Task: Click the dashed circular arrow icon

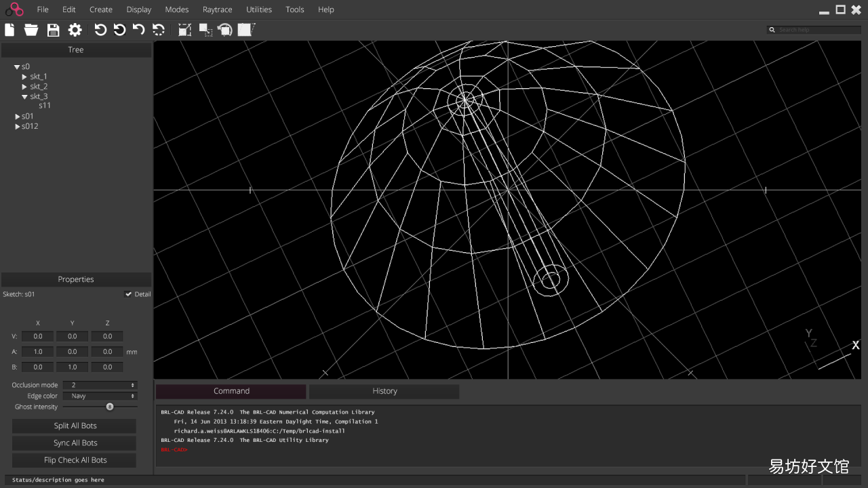Action: click(x=159, y=30)
